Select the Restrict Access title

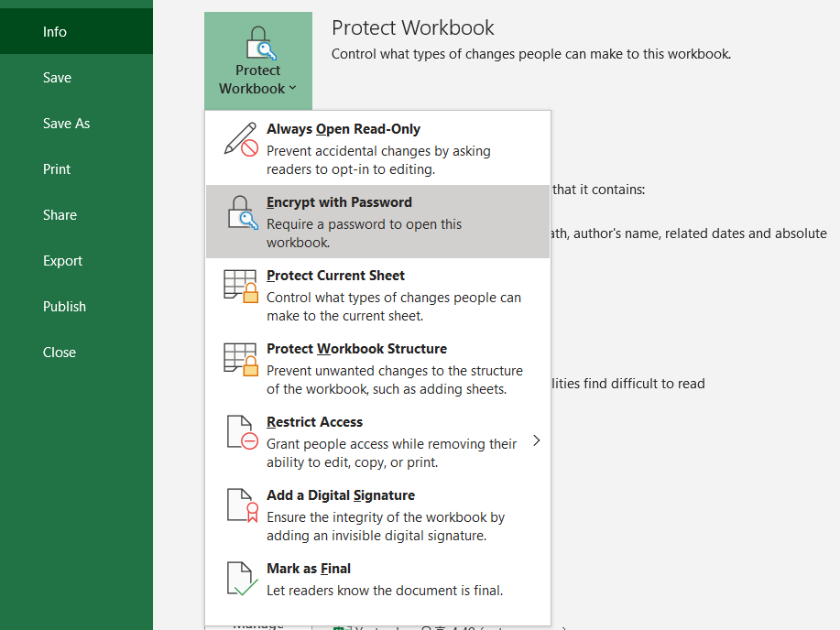[314, 422]
